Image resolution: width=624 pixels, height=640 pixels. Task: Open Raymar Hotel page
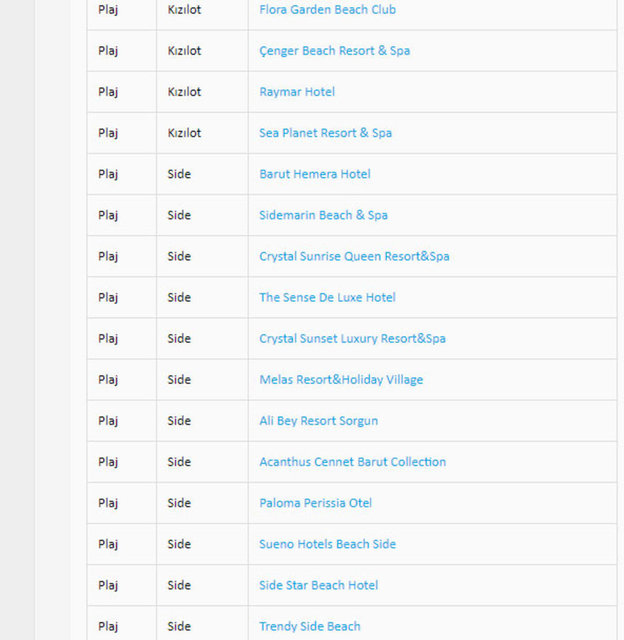[x=297, y=92]
